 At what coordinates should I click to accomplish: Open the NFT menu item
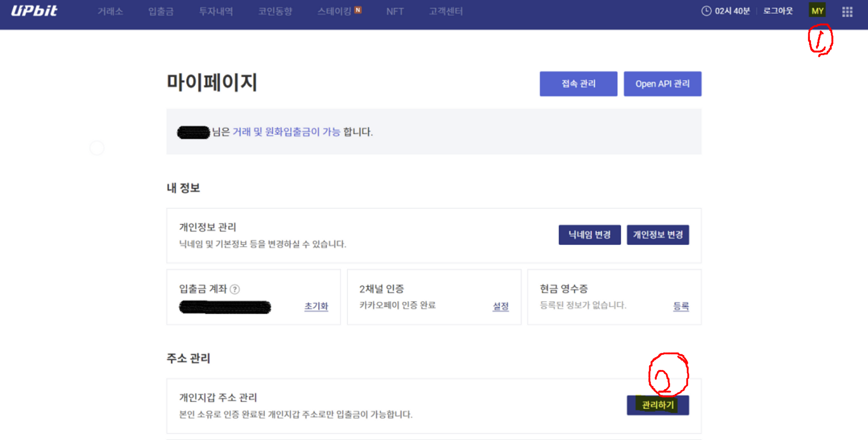click(395, 11)
